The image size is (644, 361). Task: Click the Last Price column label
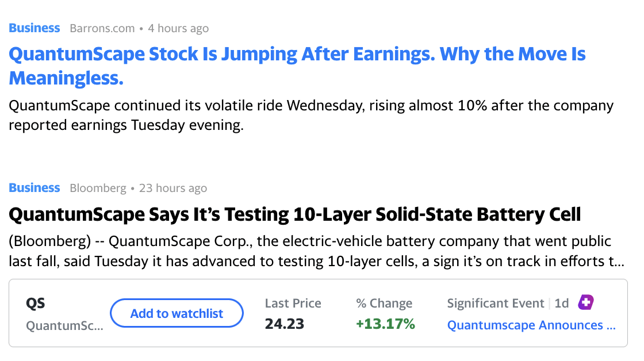[x=293, y=303]
